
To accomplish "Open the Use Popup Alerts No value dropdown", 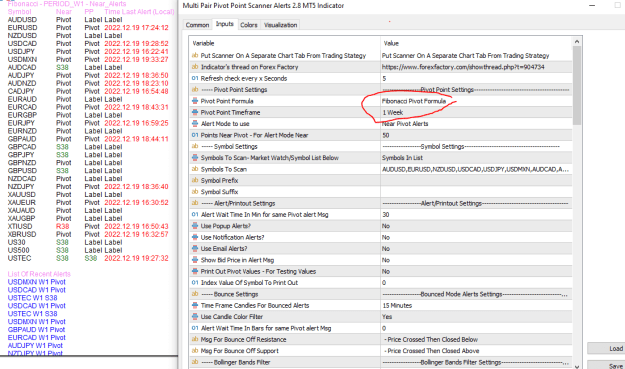I will [x=476, y=226].
